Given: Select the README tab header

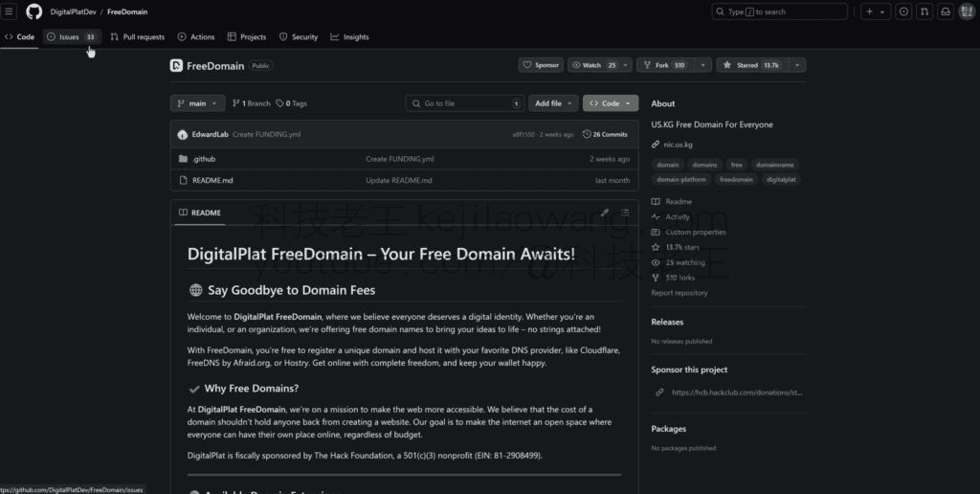Looking at the screenshot, I should point(200,213).
